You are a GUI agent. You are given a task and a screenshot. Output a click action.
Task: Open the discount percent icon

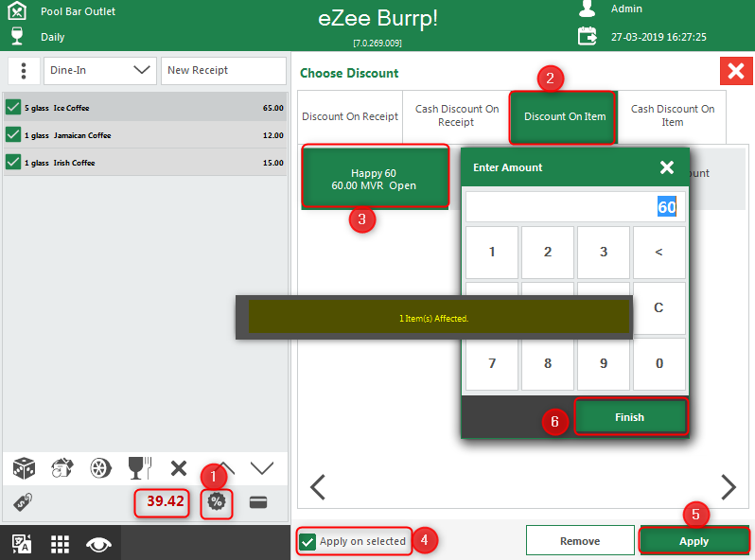217,502
